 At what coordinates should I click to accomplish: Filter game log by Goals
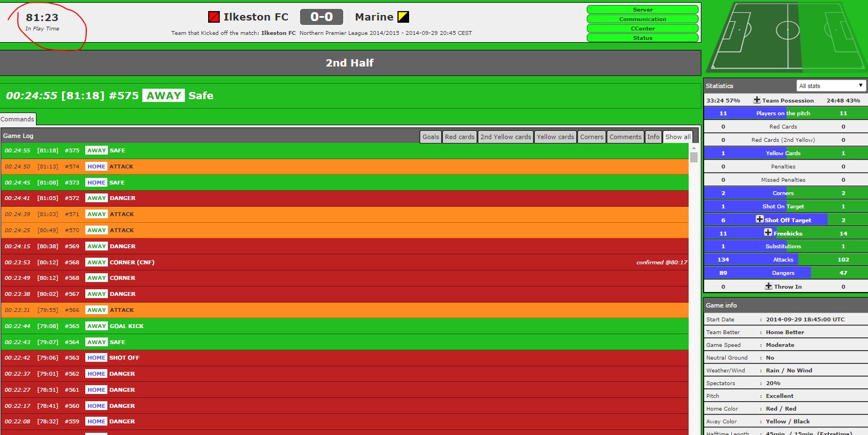click(431, 137)
